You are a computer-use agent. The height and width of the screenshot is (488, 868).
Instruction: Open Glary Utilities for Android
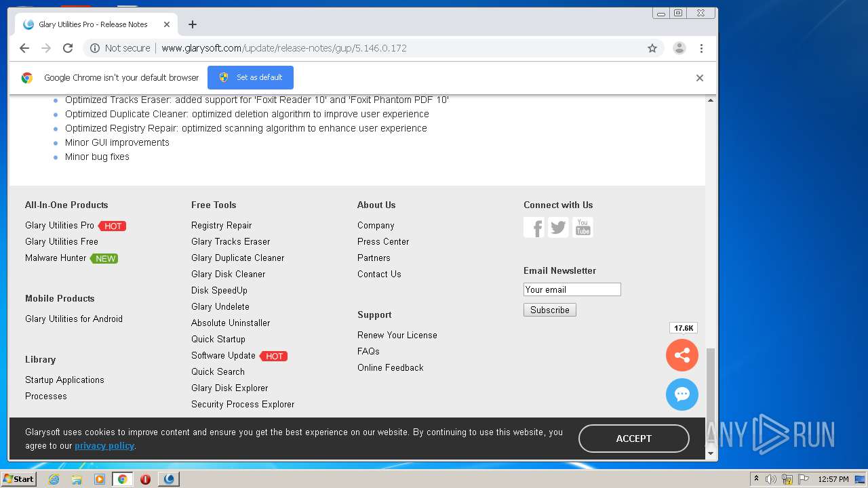coord(74,319)
